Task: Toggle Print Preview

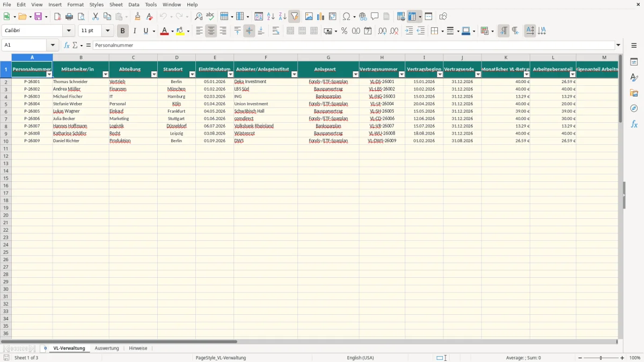Action: (81, 17)
